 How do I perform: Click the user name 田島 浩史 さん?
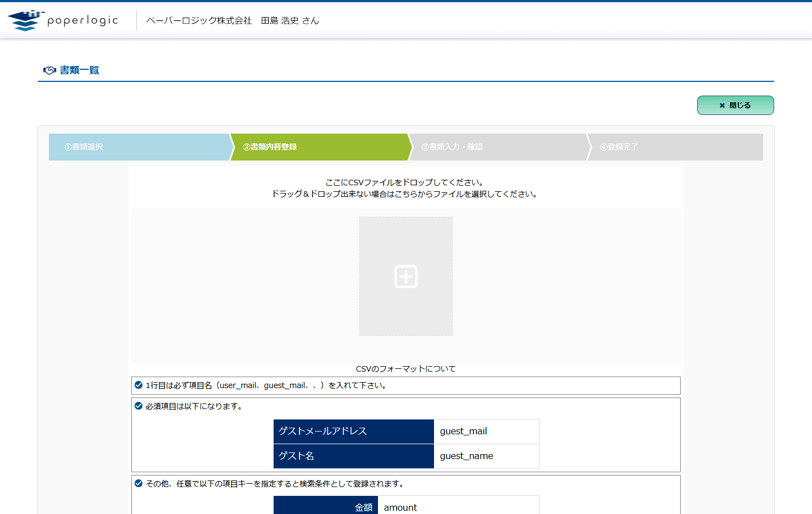(x=290, y=21)
